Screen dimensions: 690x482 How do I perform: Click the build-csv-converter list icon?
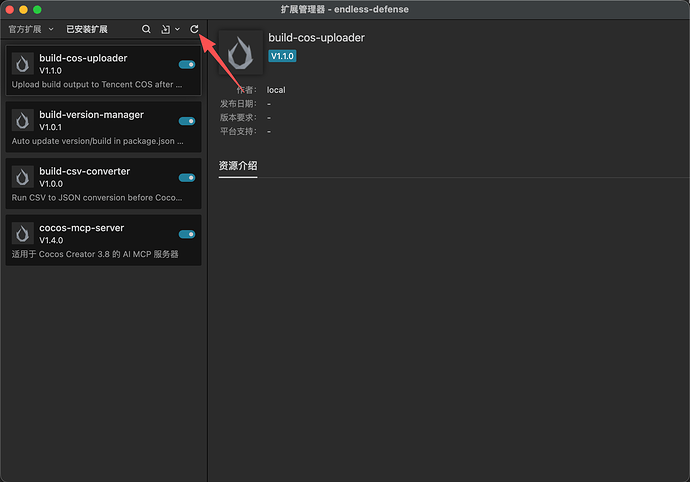[x=22, y=177]
